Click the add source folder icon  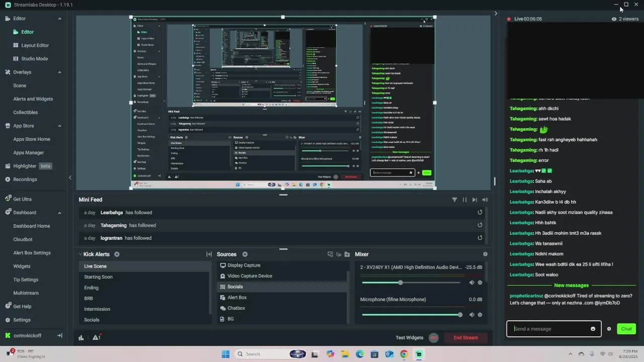point(347,254)
